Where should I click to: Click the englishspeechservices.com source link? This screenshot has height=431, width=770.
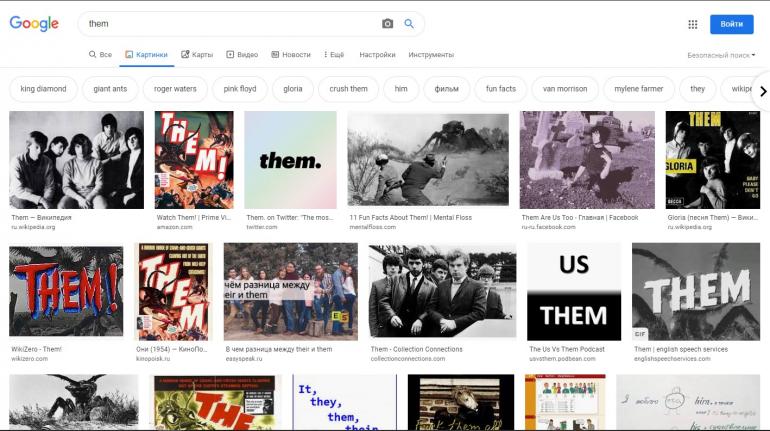coord(672,359)
